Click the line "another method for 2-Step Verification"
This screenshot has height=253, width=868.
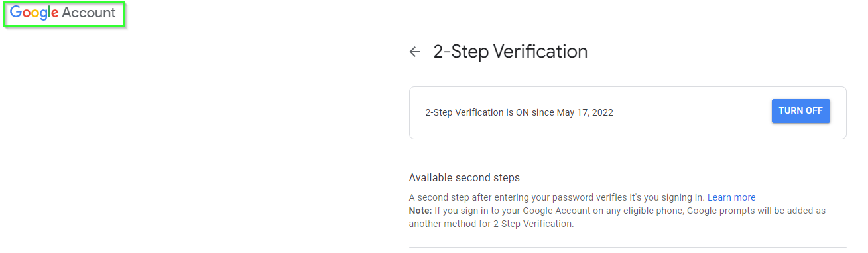[491, 224]
